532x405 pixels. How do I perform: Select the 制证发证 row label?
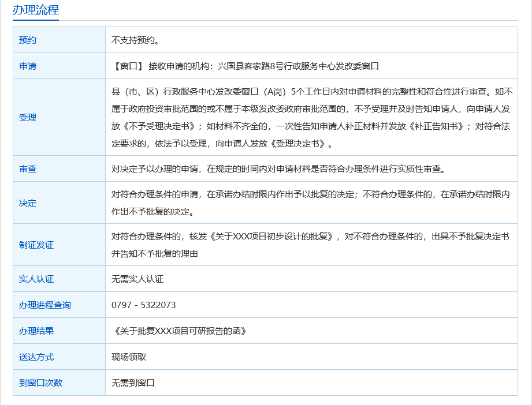click(x=36, y=245)
